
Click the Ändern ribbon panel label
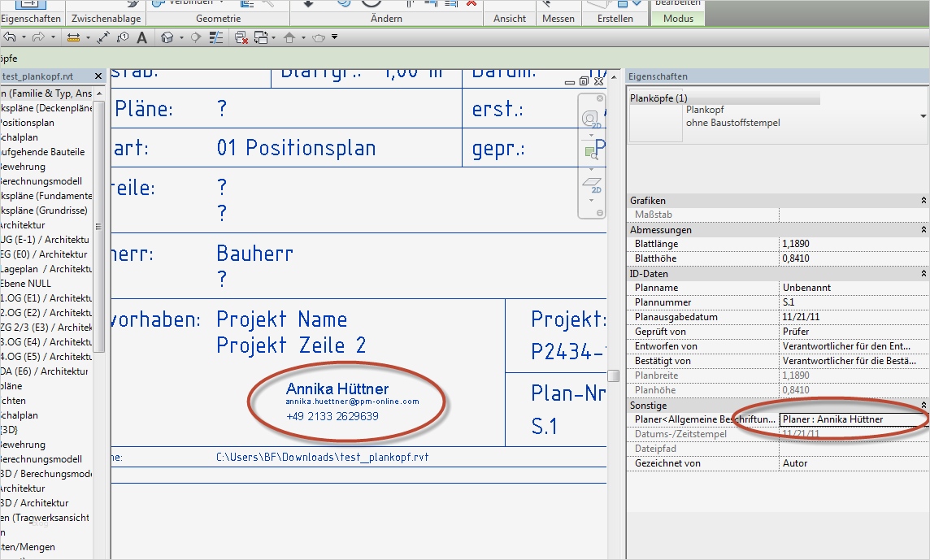[387, 19]
